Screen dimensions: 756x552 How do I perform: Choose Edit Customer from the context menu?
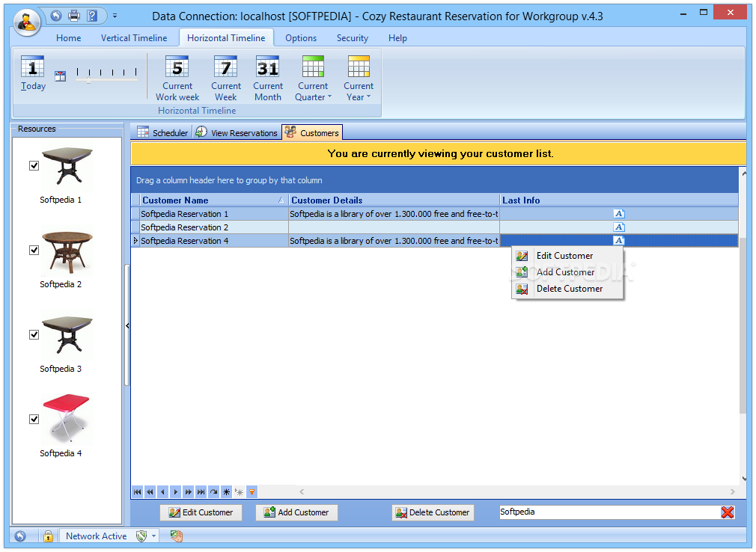click(567, 256)
